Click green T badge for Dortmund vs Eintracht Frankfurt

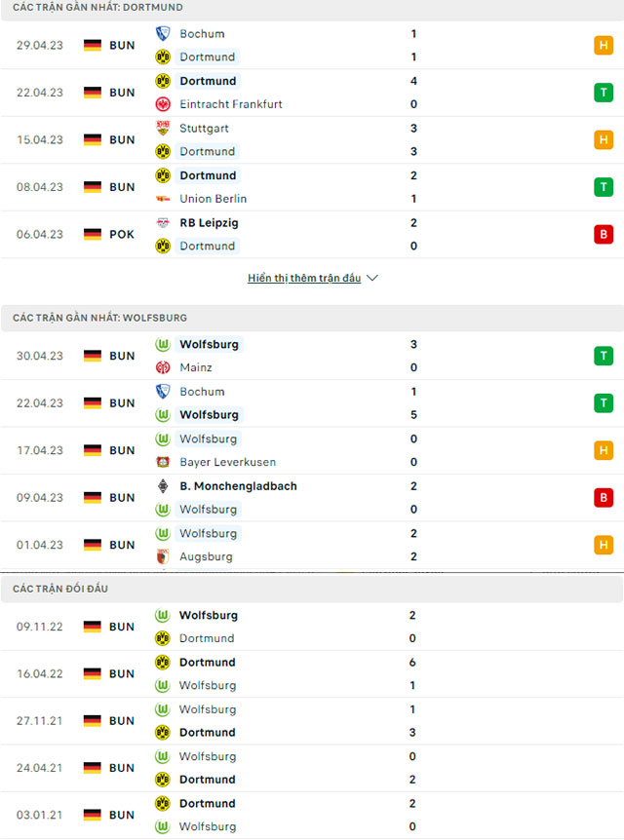pos(604,93)
